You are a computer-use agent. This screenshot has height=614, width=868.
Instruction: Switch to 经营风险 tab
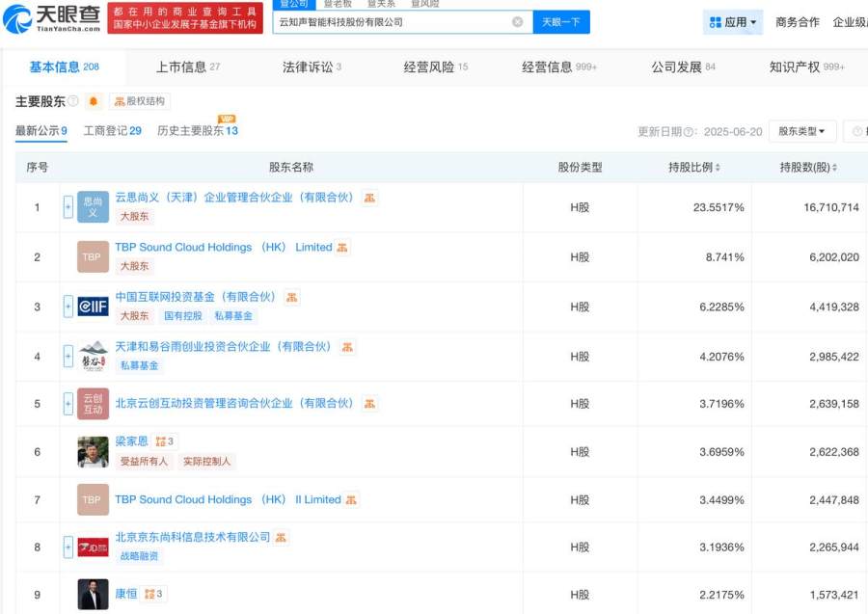pos(436,67)
